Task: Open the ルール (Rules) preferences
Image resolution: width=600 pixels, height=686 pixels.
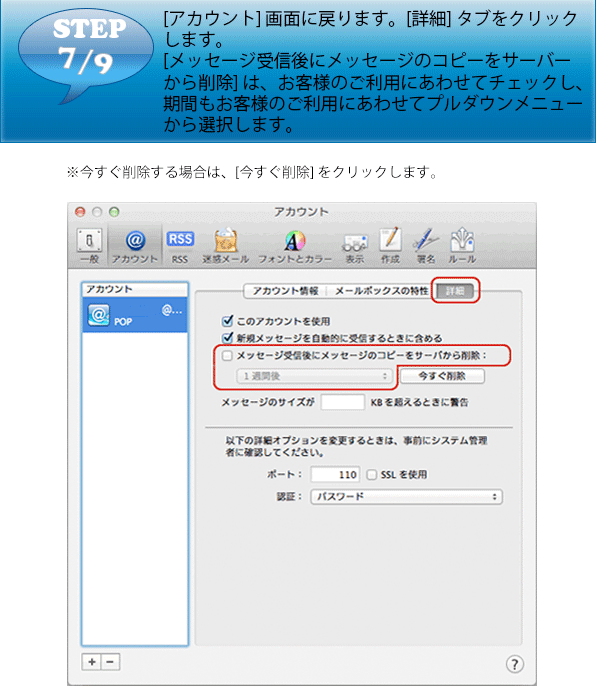Action: pos(462,246)
